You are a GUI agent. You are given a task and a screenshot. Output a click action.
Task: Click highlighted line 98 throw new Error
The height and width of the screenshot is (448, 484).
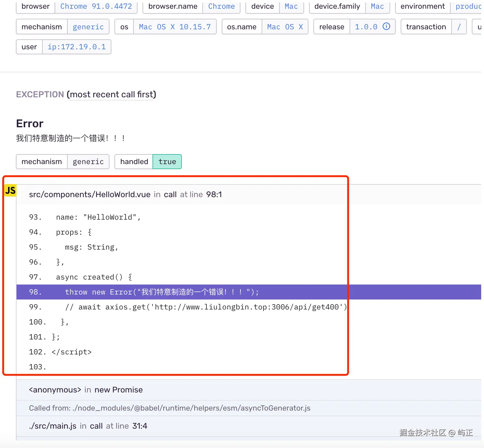tap(249, 292)
